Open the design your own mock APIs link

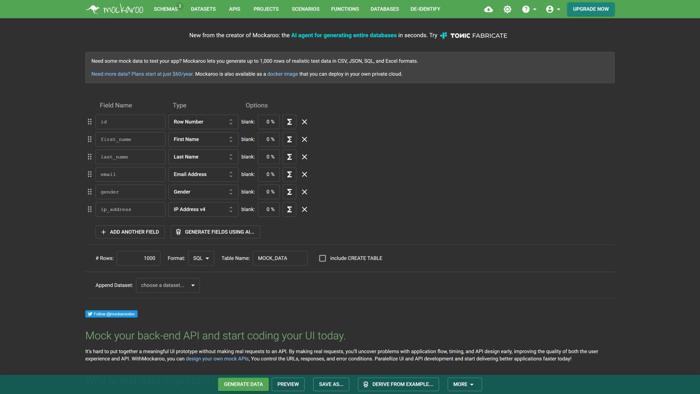click(217, 359)
